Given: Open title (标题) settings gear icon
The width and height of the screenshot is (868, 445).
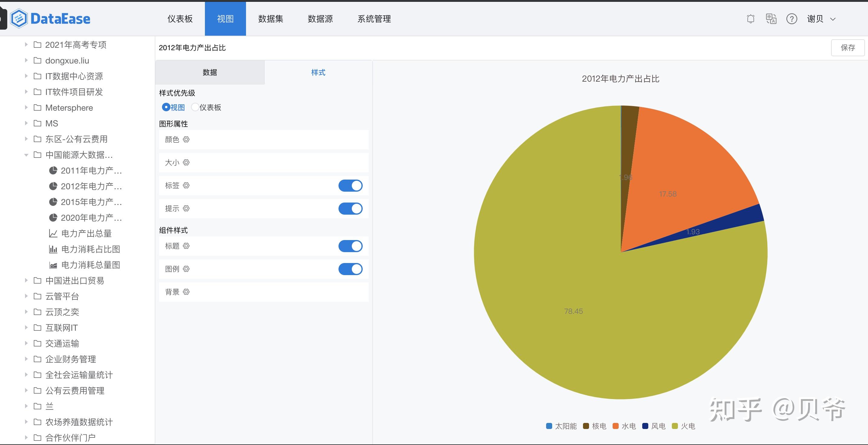Looking at the screenshot, I should pos(186,246).
